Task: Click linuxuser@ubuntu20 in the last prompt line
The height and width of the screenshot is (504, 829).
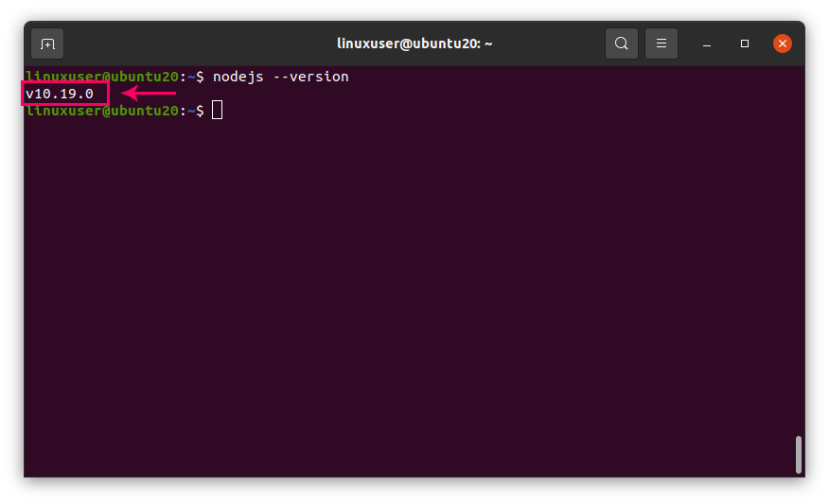Action: [102, 111]
